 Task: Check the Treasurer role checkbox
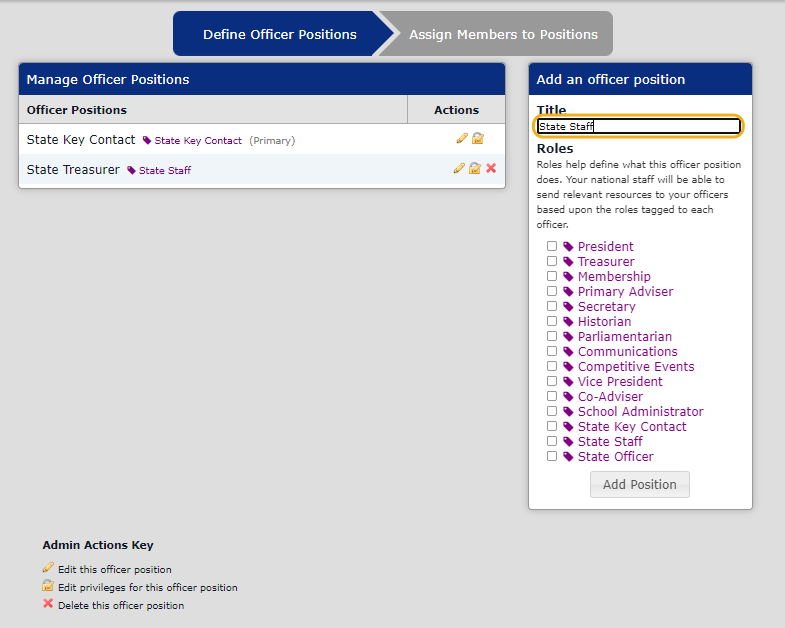pyautogui.click(x=552, y=261)
